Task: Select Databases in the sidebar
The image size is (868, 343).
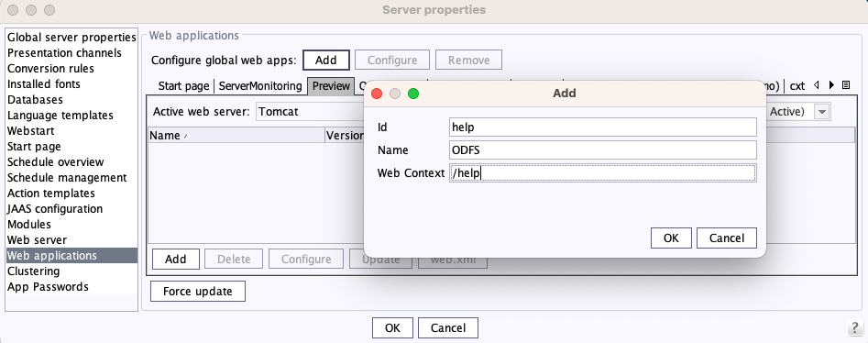Action: 71,100
